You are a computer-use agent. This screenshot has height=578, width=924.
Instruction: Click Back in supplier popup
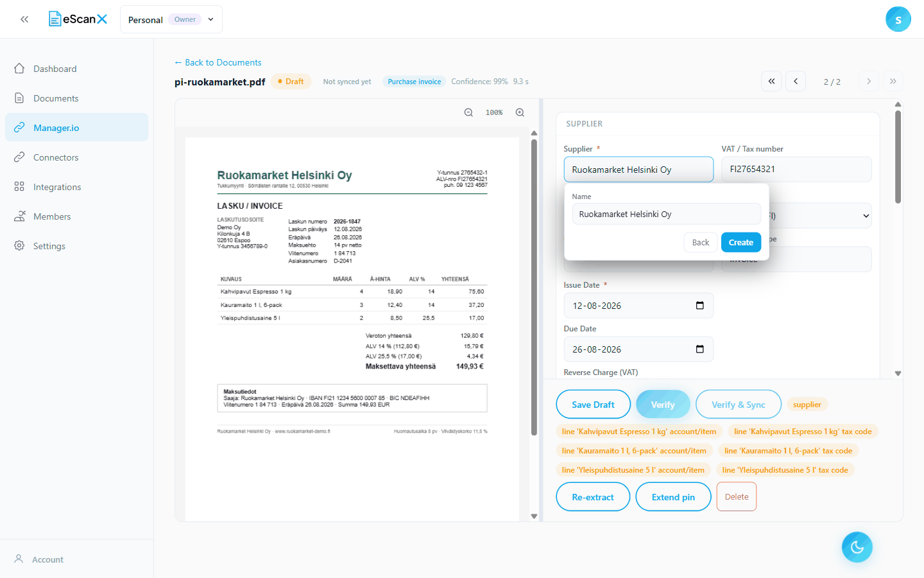click(701, 242)
